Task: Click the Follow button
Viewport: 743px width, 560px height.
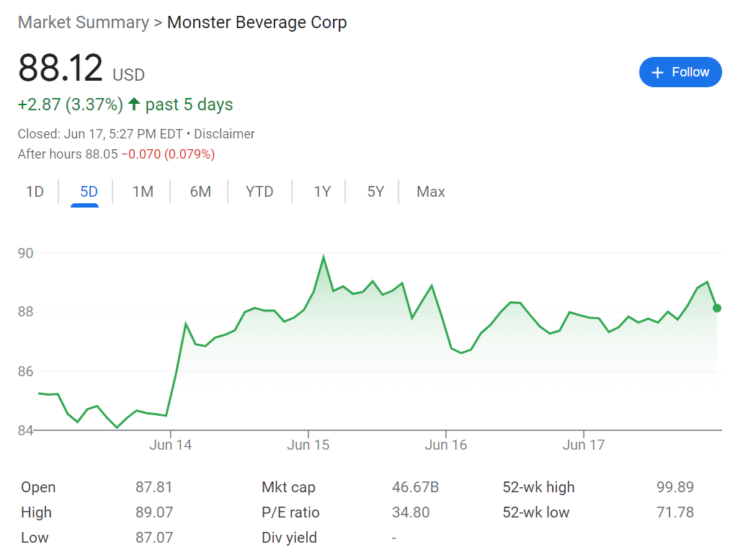Action: 680,72
